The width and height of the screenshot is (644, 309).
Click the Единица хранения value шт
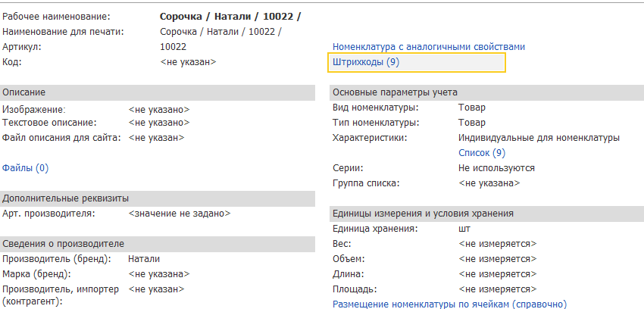[x=465, y=229]
